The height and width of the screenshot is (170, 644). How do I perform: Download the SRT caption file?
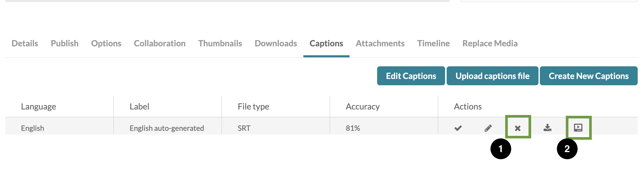[547, 128]
